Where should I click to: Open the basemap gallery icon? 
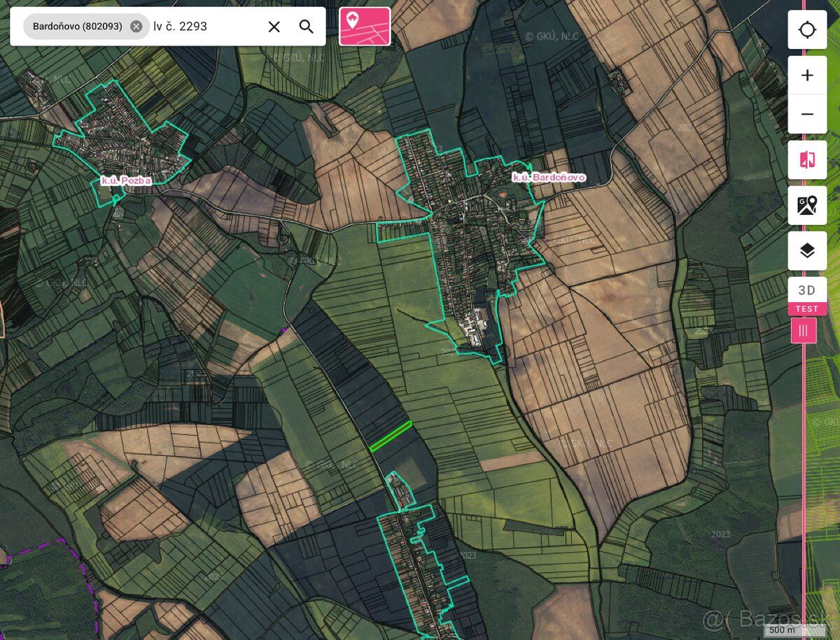(x=807, y=205)
